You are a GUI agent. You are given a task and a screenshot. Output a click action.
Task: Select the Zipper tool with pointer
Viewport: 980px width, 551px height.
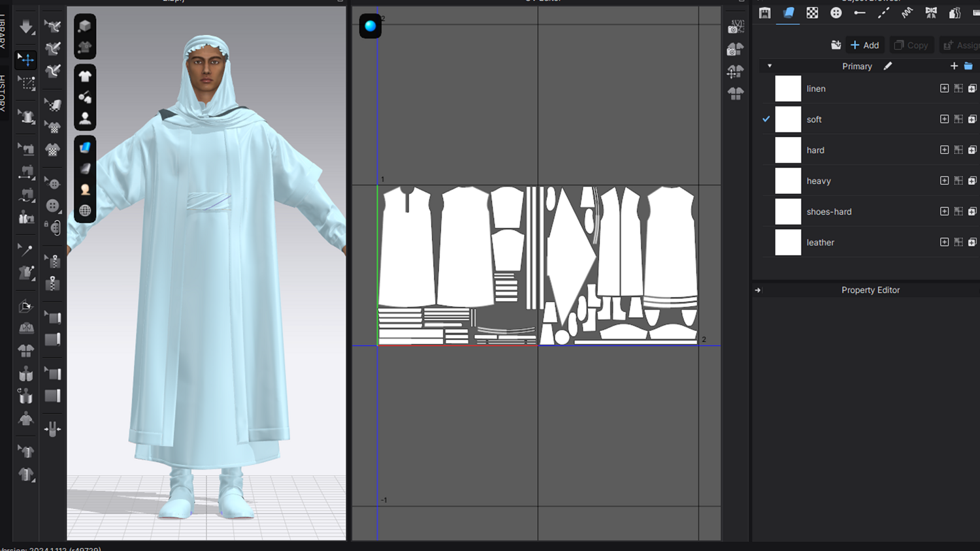[54, 260]
